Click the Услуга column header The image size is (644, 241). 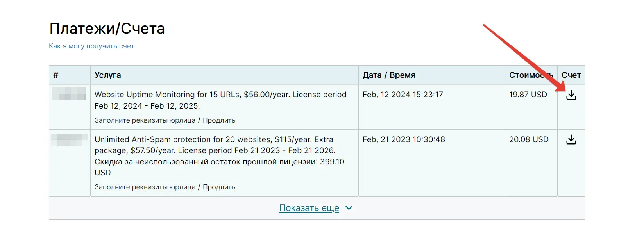point(108,75)
